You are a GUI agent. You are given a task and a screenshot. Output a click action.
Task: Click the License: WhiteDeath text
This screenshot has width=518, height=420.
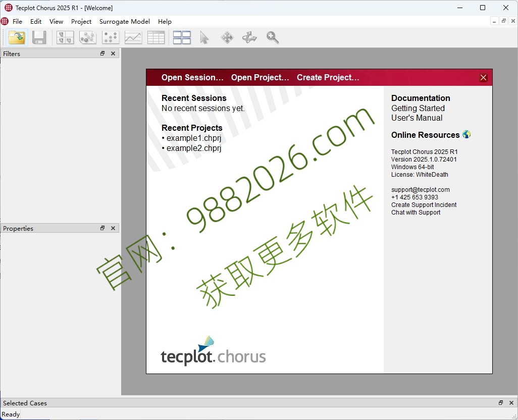pos(420,174)
